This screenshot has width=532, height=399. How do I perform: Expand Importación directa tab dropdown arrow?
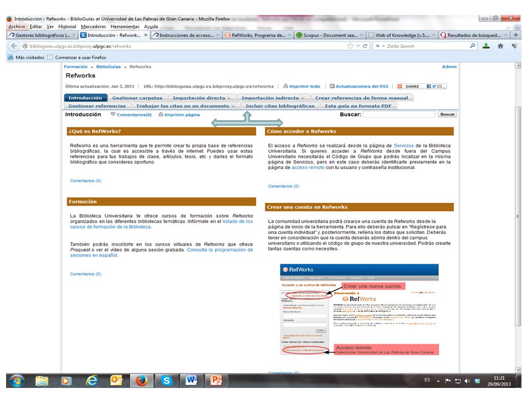tap(229, 98)
